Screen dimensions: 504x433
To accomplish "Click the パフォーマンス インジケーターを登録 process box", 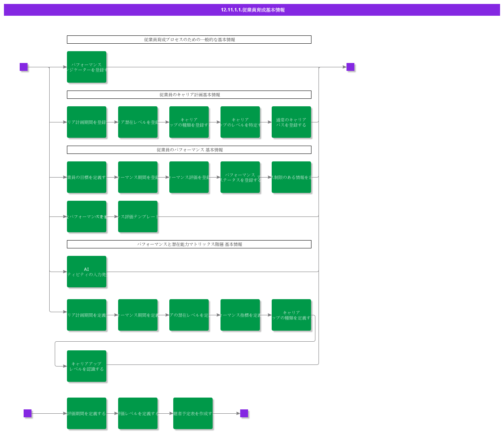I will tap(87, 67).
